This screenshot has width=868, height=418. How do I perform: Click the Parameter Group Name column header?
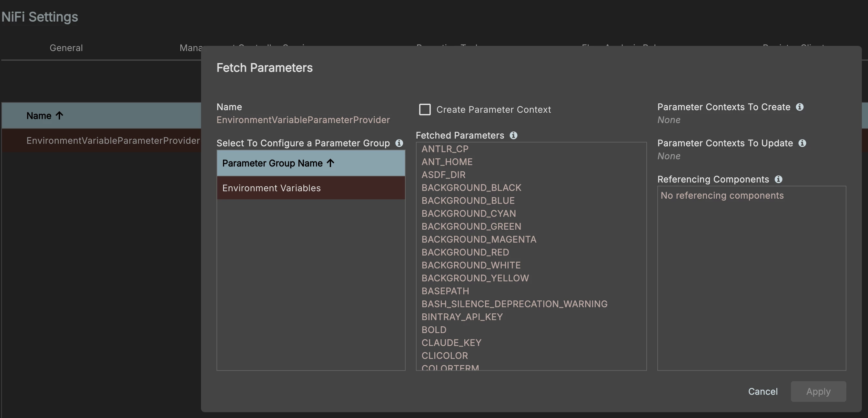point(311,163)
